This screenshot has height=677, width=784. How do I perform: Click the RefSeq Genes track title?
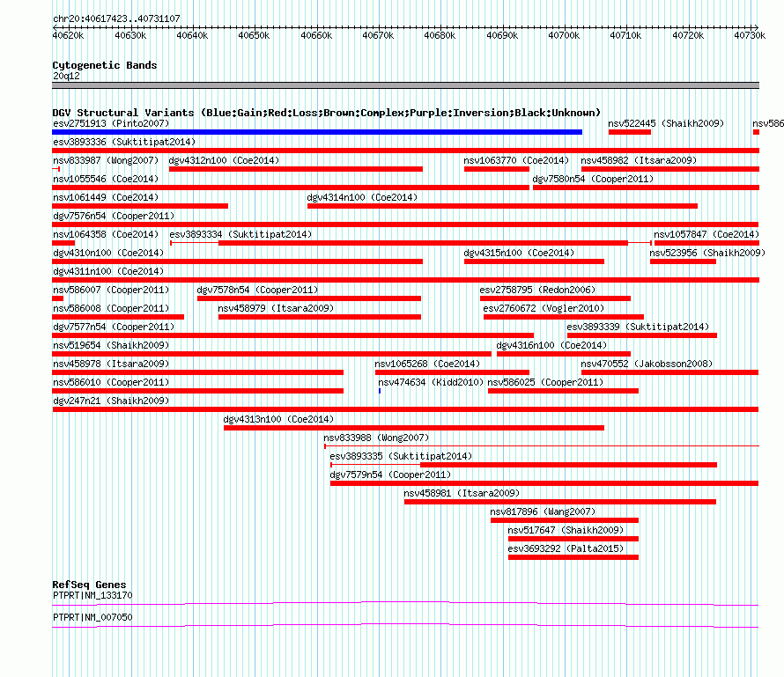(90, 585)
